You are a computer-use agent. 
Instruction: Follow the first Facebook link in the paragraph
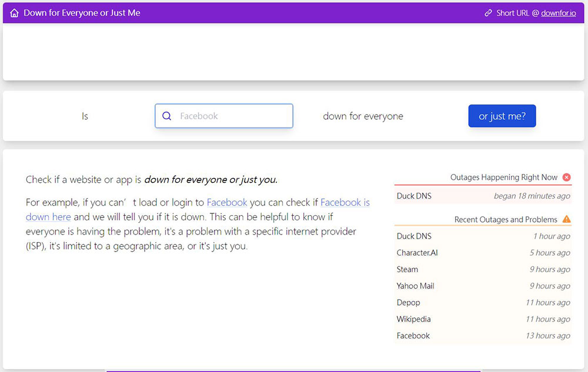pyautogui.click(x=227, y=202)
